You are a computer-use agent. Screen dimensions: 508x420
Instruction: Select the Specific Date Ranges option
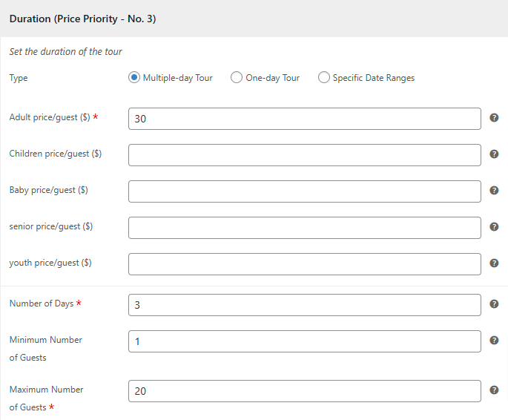coord(324,78)
